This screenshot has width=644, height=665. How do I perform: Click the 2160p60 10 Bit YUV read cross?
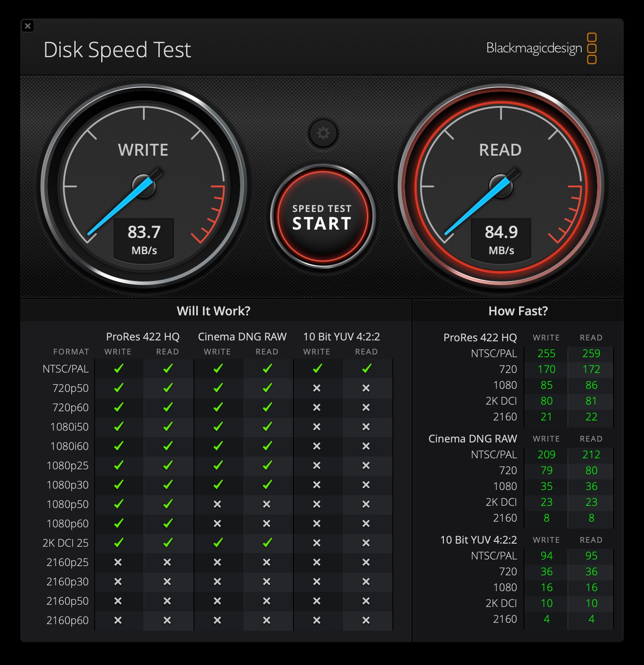coord(366,620)
